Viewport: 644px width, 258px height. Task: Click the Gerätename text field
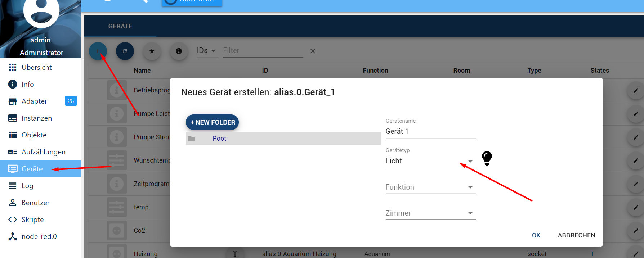(430, 131)
